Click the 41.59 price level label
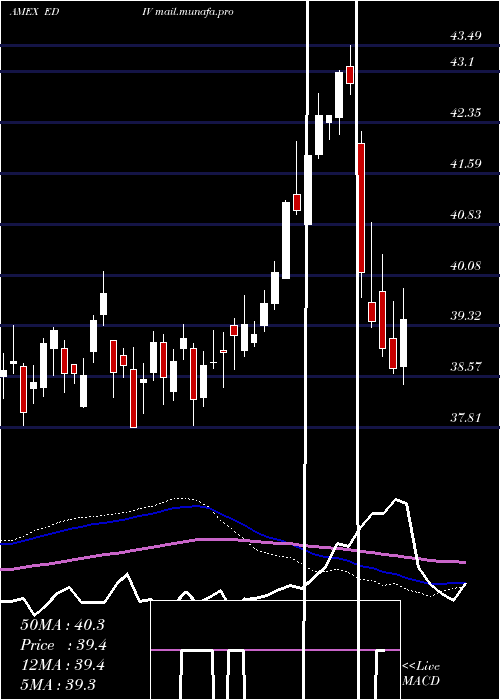The height and width of the screenshot is (700, 500). (x=466, y=163)
